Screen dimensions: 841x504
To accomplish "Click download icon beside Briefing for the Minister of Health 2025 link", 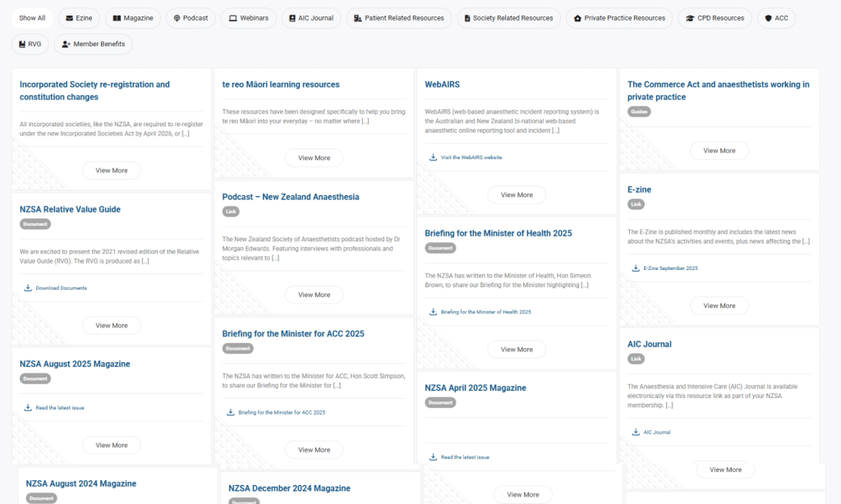I will [x=433, y=312].
